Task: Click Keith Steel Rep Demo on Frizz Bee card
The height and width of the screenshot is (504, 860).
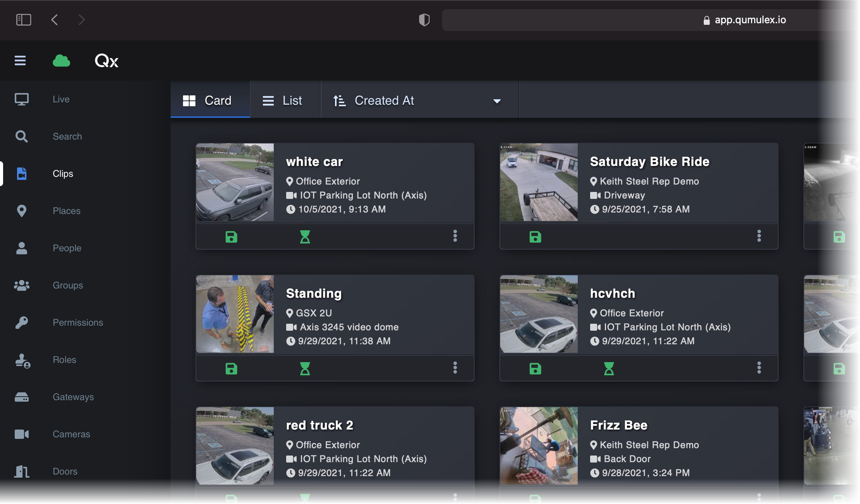Action: click(649, 445)
